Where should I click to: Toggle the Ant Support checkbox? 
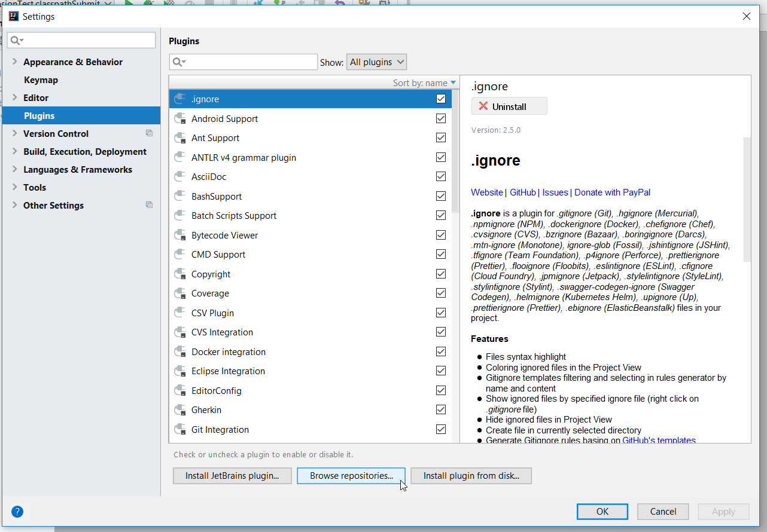(441, 137)
